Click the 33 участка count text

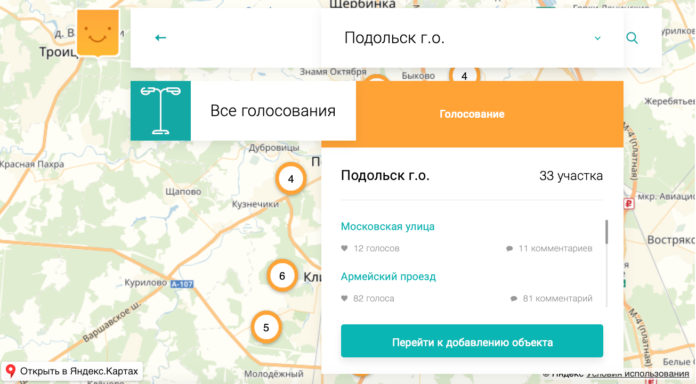coord(571,176)
